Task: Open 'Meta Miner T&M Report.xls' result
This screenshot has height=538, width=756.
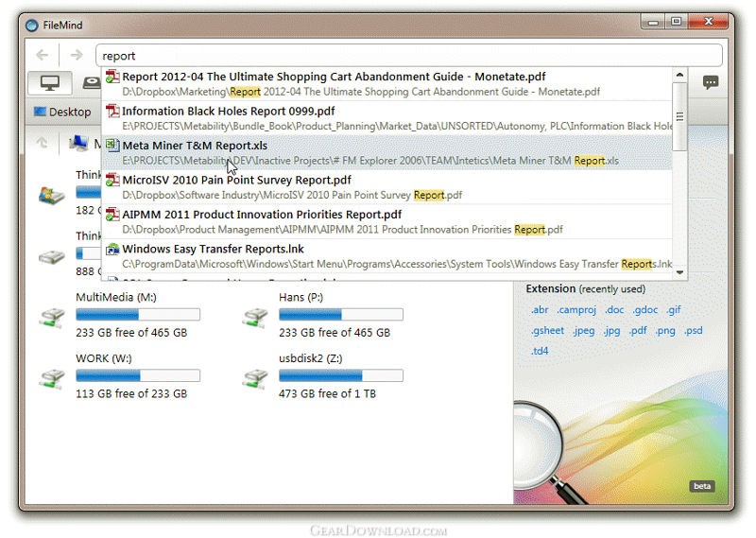Action: (387, 152)
